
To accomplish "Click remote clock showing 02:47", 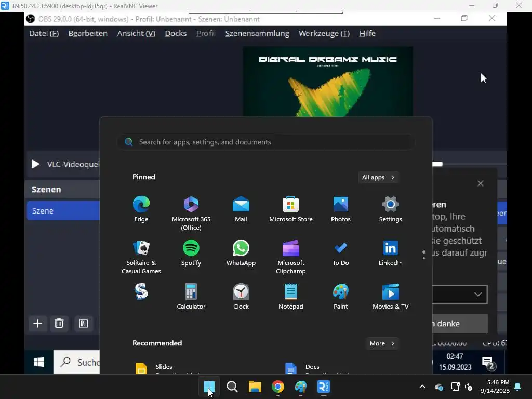I will click(455, 362).
